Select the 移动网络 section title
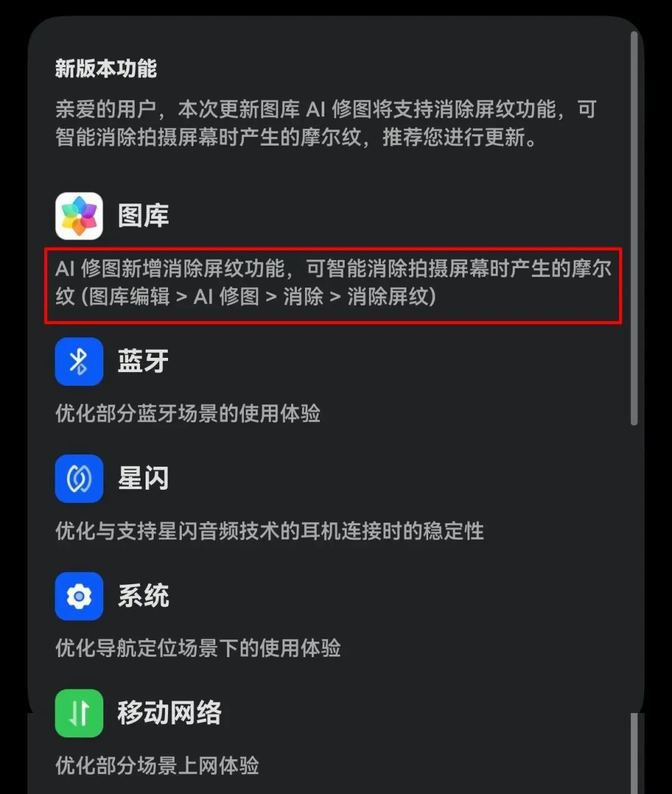 click(169, 713)
